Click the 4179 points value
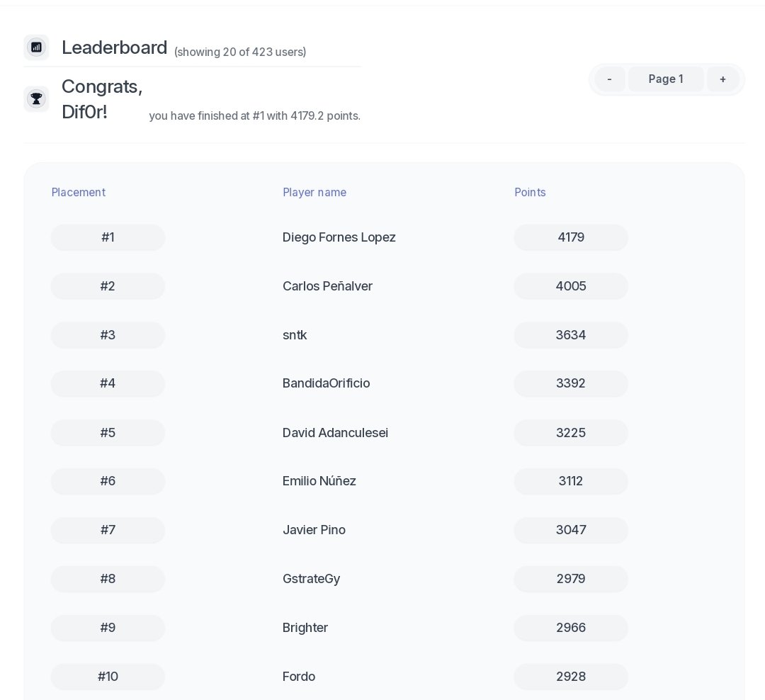 click(x=571, y=237)
